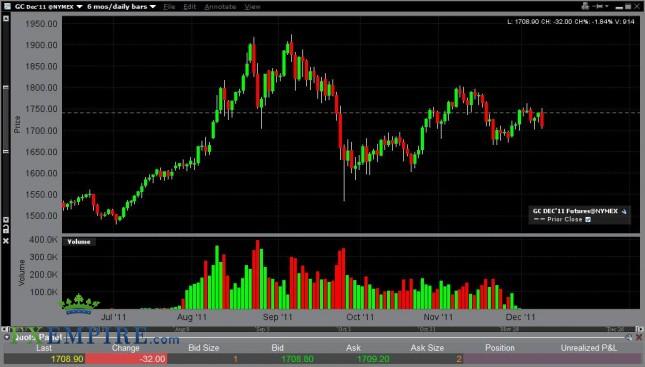Click the Bid column header
Screen dimensions: 645x367
(277, 348)
